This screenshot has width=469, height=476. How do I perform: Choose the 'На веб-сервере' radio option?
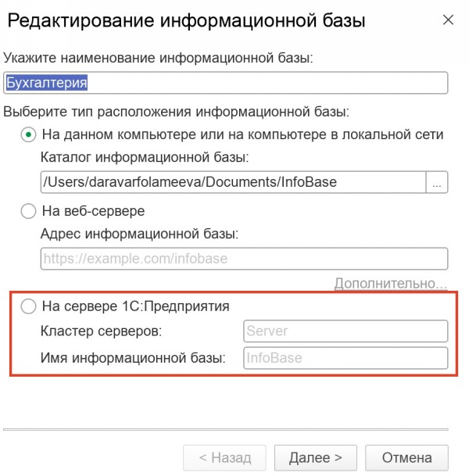[29, 211]
